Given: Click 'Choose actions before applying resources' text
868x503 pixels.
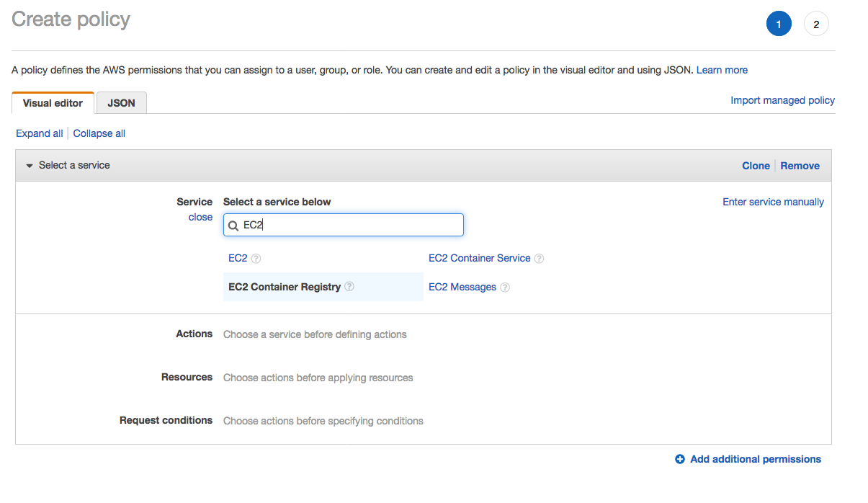Looking at the screenshot, I should [x=318, y=378].
